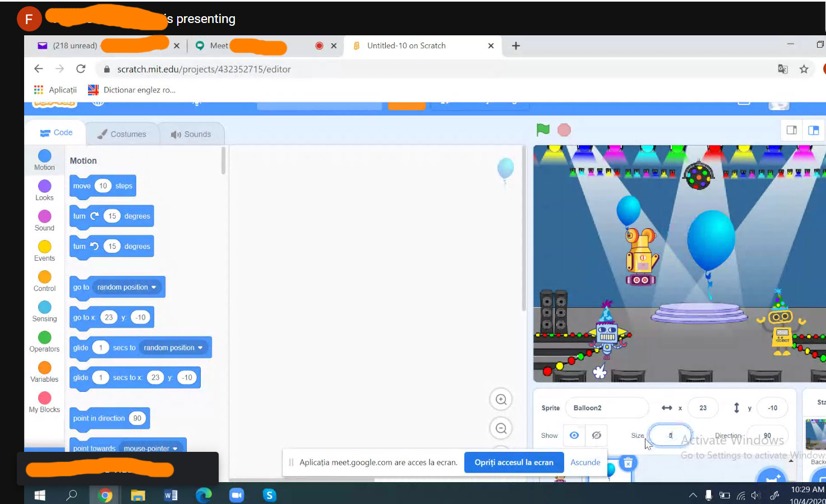Select the purple Looks category circle
The height and width of the screenshot is (504, 826).
point(44,186)
